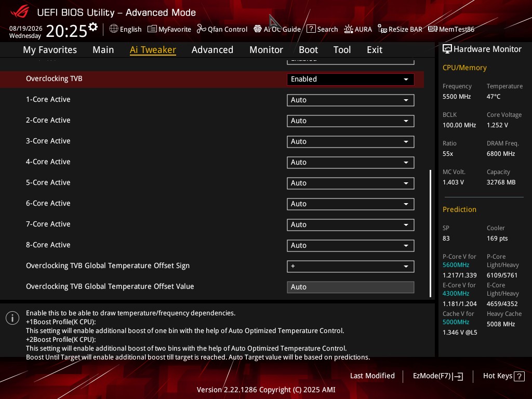532x399 pixels.
Task: Click the EzMode exit arrow icon
Action: click(458, 376)
